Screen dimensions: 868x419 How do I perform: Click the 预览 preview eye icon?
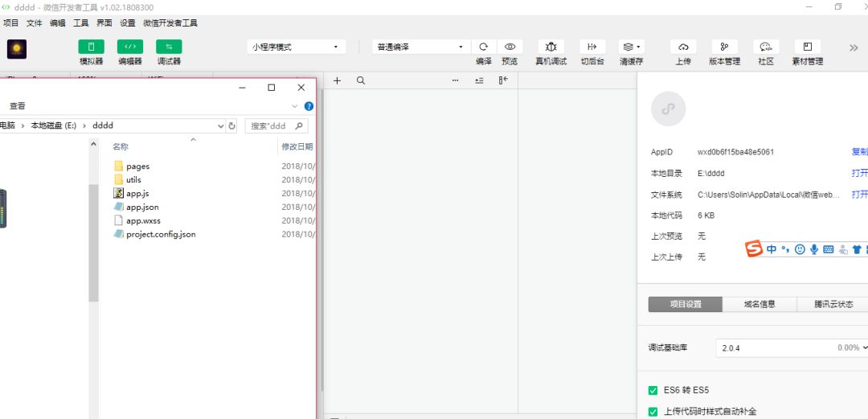pyautogui.click(x=510, y=47)
